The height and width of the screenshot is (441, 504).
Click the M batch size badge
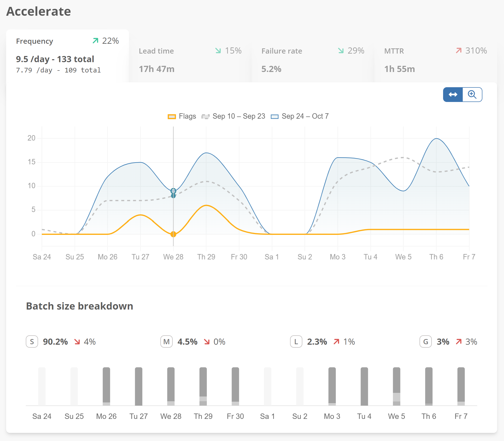(x=167, y=341)
